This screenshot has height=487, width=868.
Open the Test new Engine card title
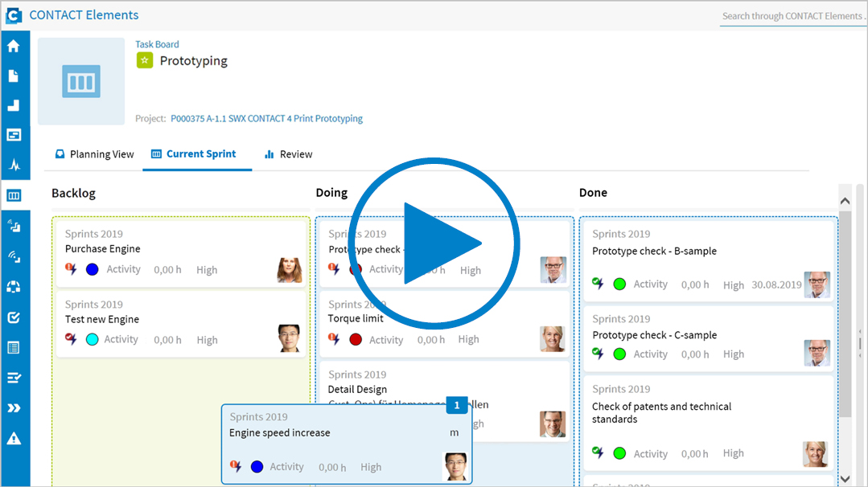102,319
